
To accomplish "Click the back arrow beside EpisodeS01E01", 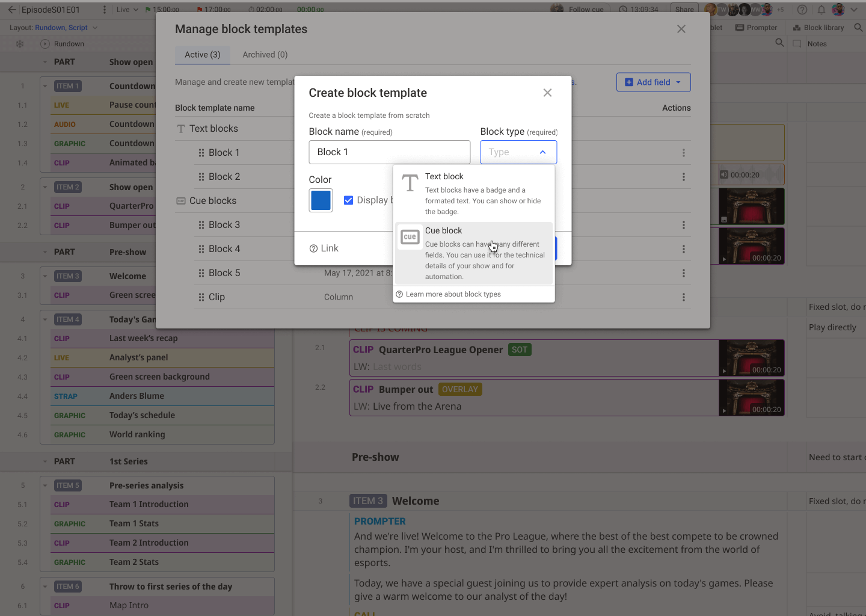I will tap(11, 10).
